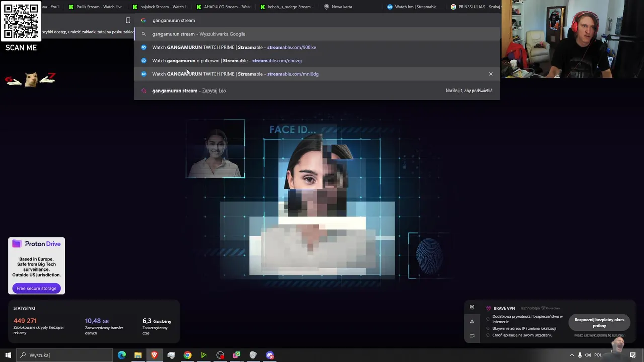Image resolution: width=644 pixels, height=362 pixels.
Task: Click the 10,48 GB saved data stat
Action: [104, 326]
